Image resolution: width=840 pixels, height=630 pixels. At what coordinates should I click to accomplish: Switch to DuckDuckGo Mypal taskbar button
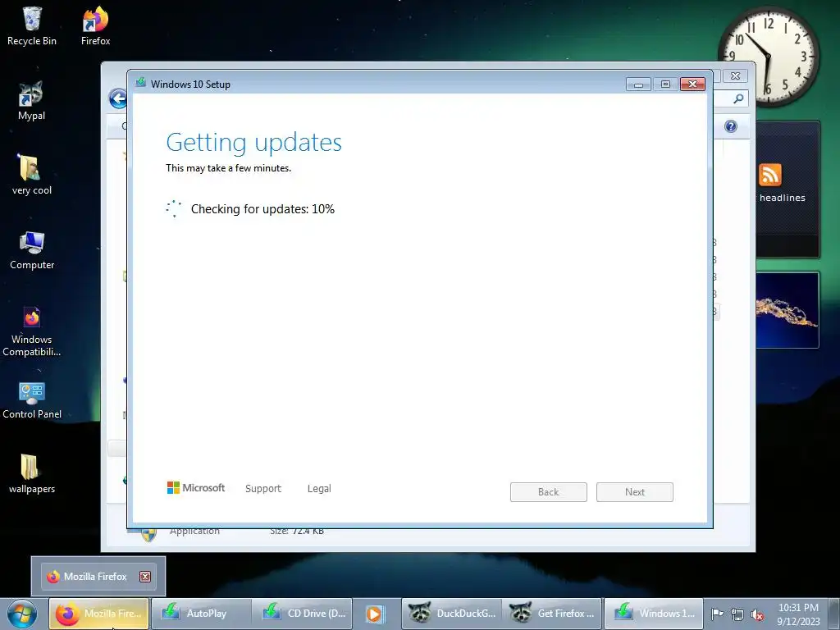(x=451, y=614)
